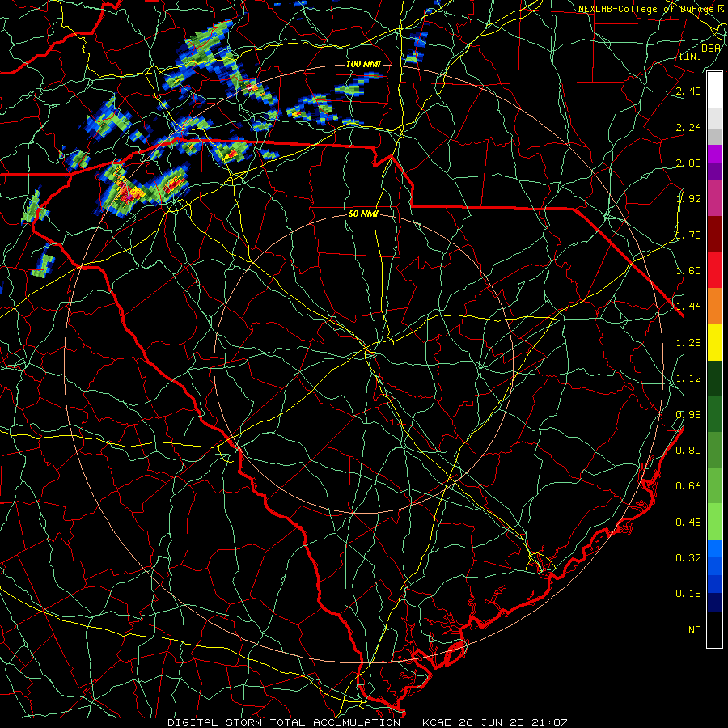This screenshot has width=728, height=728.
Task: Pick the black ND legend swatch
Action: 714,629
